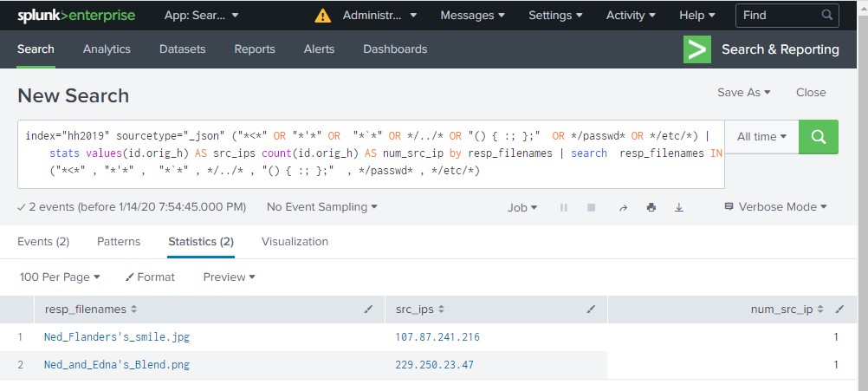
Task: Open the All time range picker
Action: (761, 137)
